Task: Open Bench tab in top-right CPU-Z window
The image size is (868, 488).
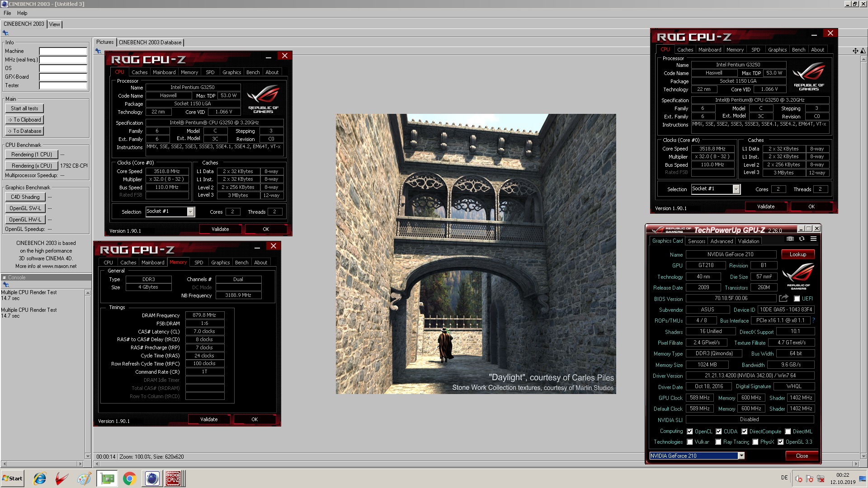Action: [x=799, y=50]
